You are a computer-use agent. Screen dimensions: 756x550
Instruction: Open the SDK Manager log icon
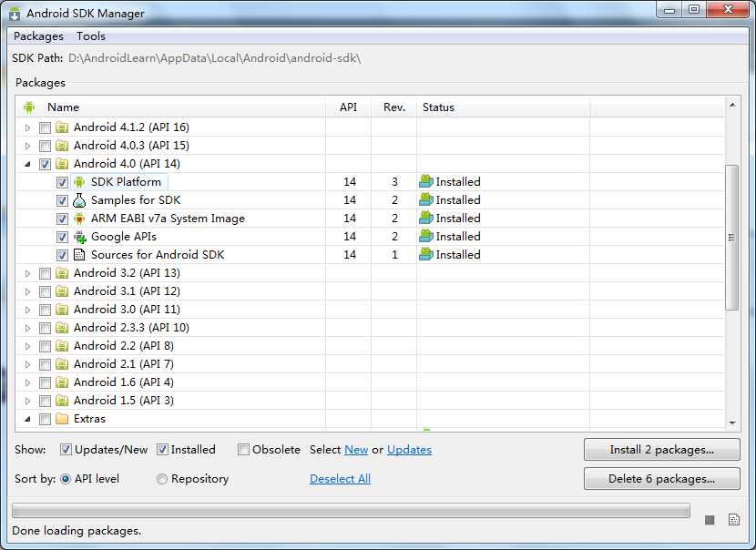[x=734, y=520]
